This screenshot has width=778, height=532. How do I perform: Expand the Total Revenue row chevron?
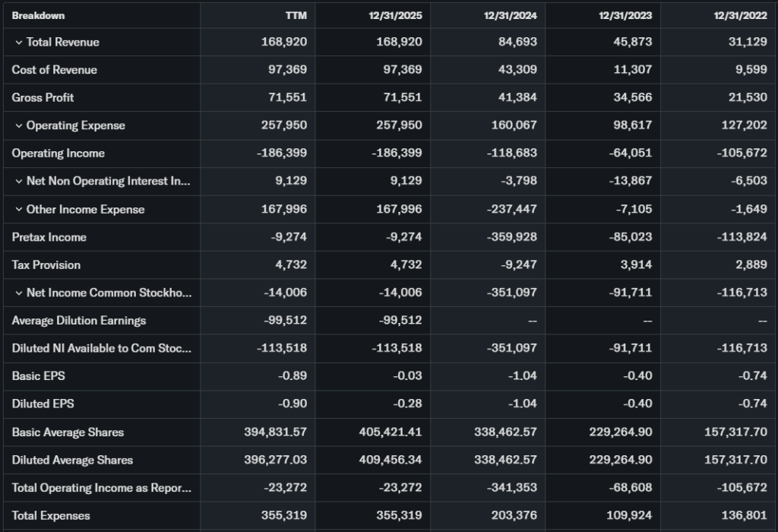point(18,43)
